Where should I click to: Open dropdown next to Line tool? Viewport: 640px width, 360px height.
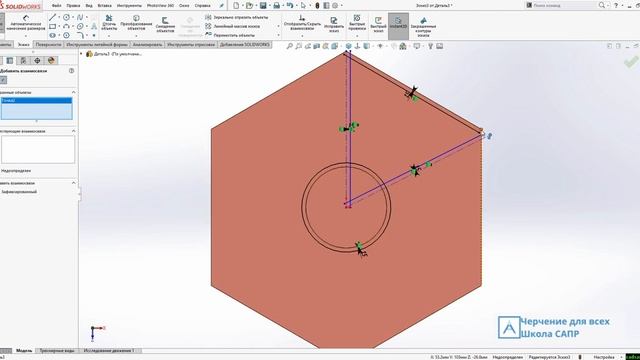pyautogui.click(x=59, y=18)
